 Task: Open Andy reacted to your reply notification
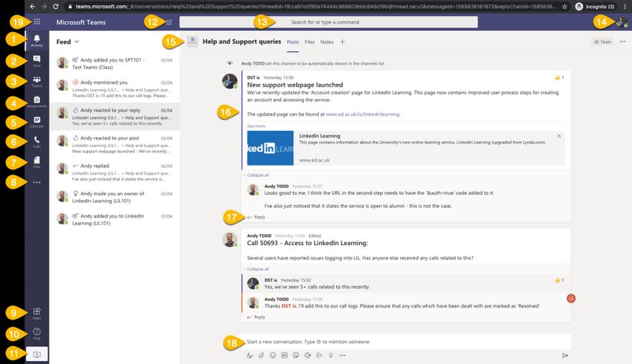[115, 117]
